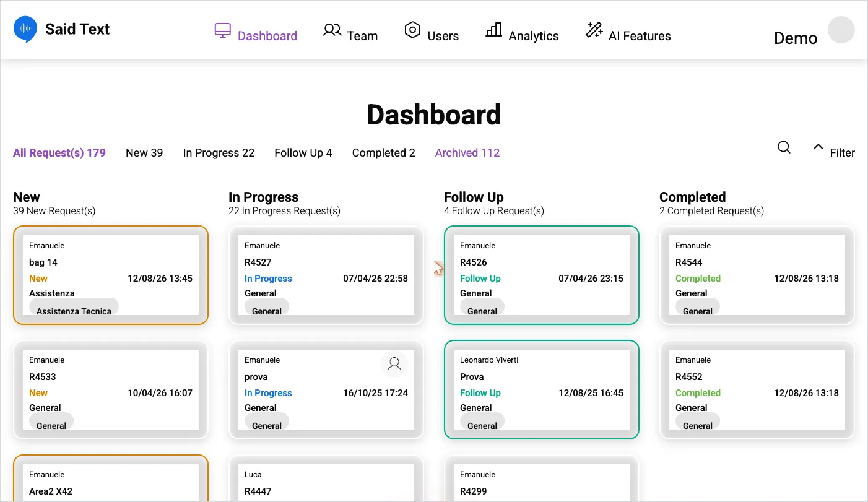The image size is (868, 502).
Task: Click the "39 New Request(s)" column subtitle
Action: pyautogui.click(x=54, y=211)
